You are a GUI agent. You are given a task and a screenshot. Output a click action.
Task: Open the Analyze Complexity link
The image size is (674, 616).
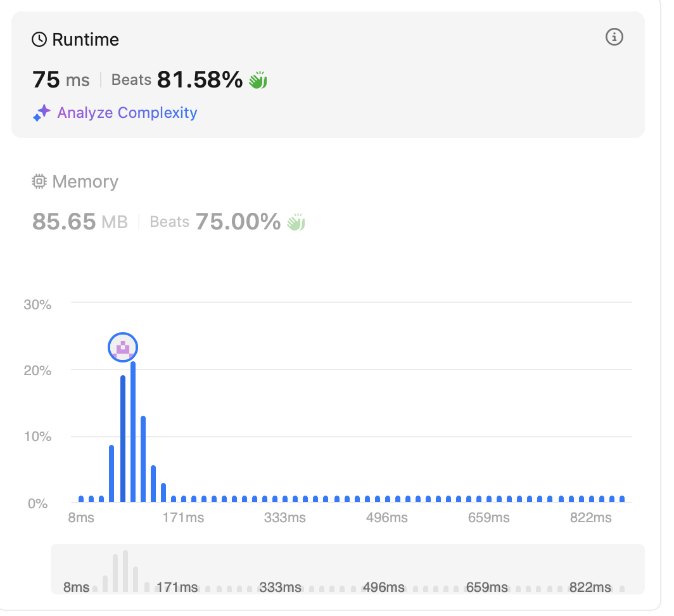[127, 113]
